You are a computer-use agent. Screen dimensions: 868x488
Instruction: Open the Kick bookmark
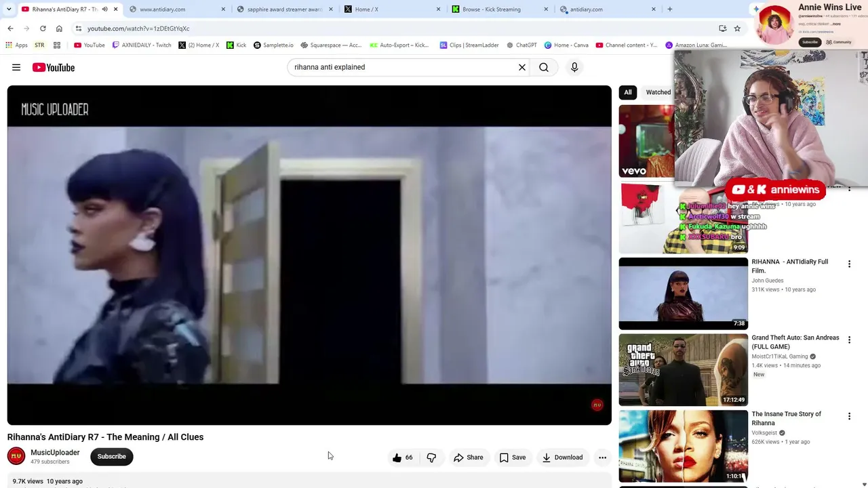pos(237,45)
